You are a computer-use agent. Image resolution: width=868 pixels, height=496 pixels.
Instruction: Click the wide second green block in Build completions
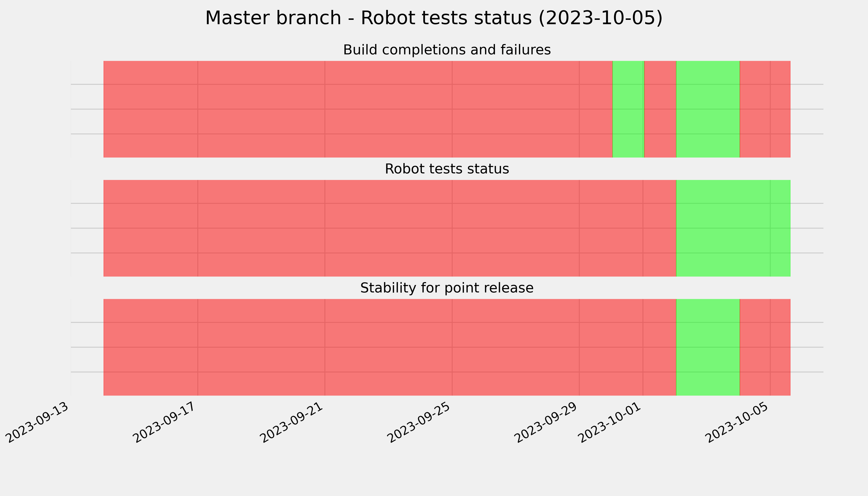pyautogui.click(x=708, y=109)
